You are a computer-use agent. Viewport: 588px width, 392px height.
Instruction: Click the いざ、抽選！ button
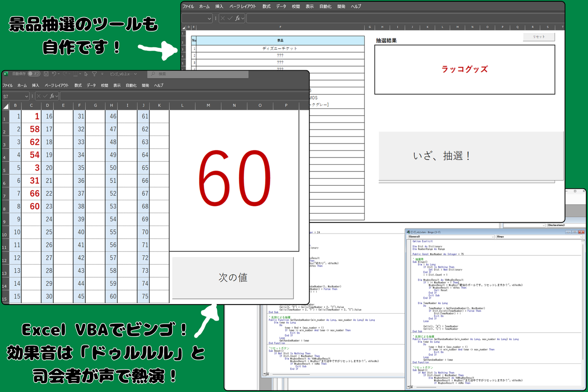pos(471,156)
